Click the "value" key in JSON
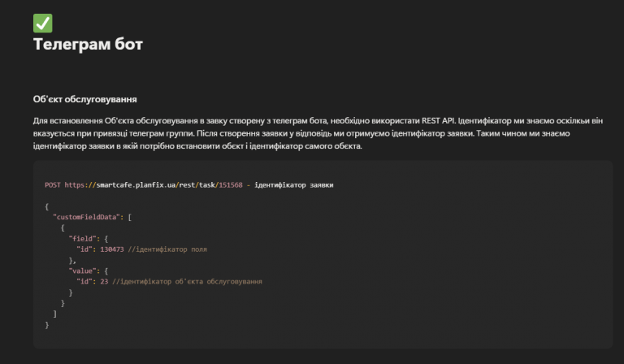Image resolution: width=624 pixels, height=364 pixels. (x=82, y=271)
